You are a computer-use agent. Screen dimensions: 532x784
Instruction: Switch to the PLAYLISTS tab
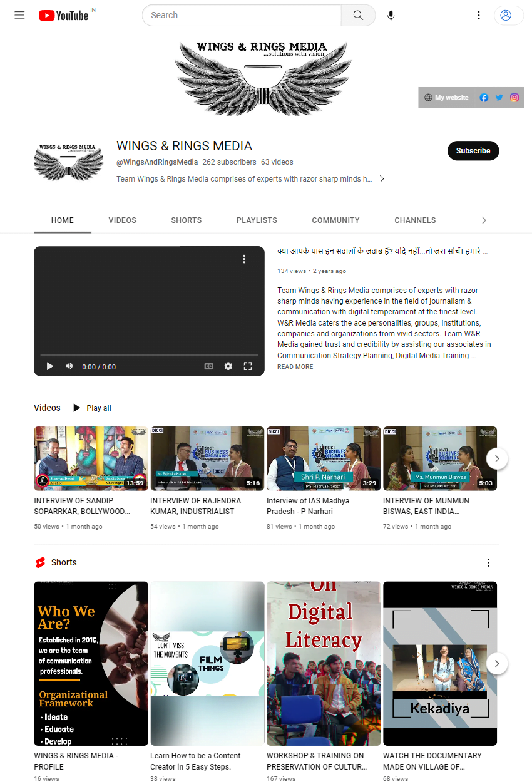tap(257, 220)
